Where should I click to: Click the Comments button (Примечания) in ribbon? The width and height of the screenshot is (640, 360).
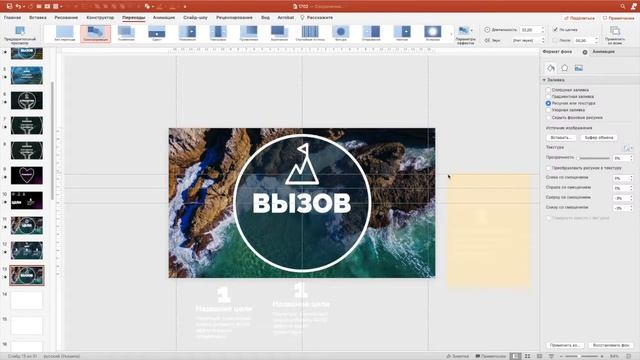click(618, 18)
